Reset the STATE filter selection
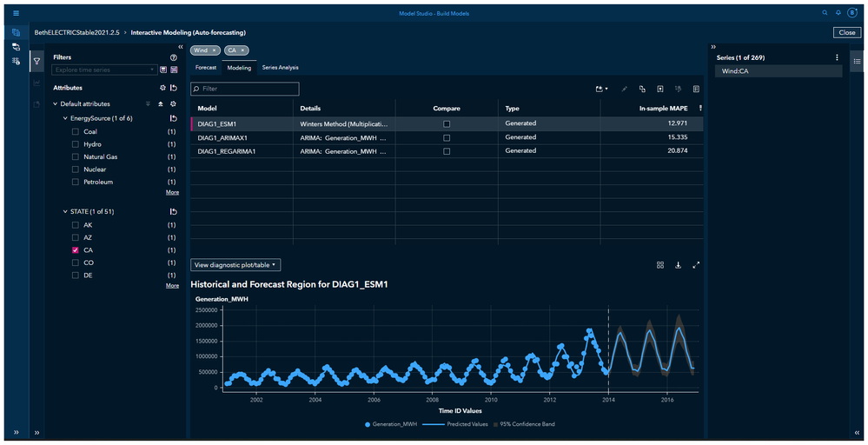868x445 pixels. tap(174, 211)
